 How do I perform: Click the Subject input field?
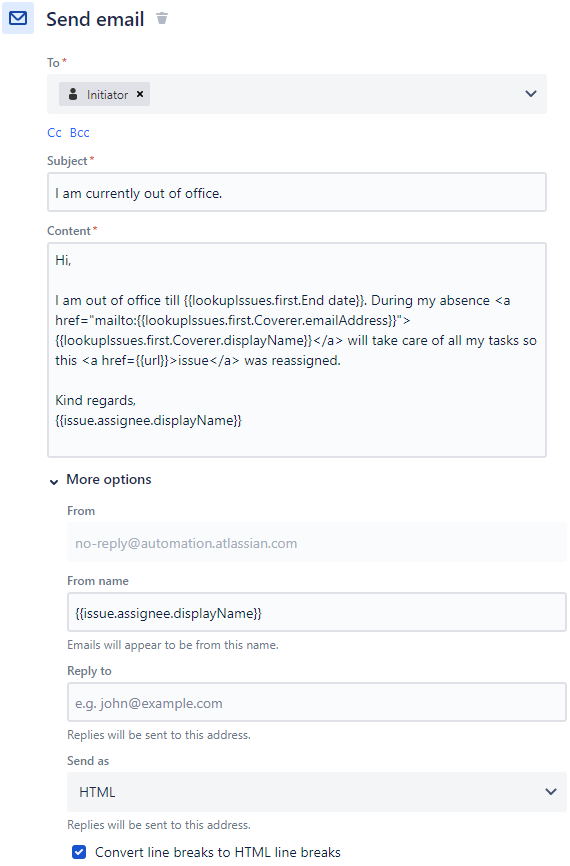tap(297, 192)
